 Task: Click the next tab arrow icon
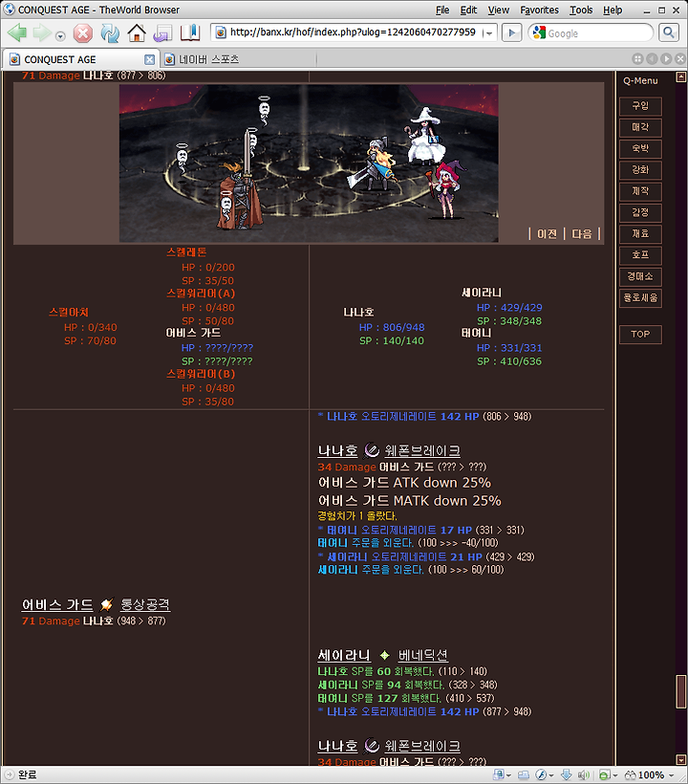(x=665, y=59)
